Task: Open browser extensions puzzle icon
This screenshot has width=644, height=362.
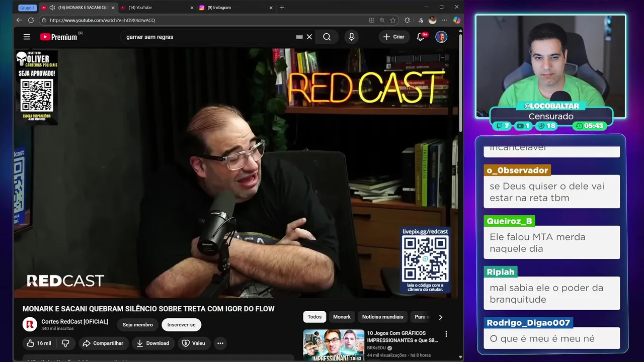Action: tap(407, 20)
